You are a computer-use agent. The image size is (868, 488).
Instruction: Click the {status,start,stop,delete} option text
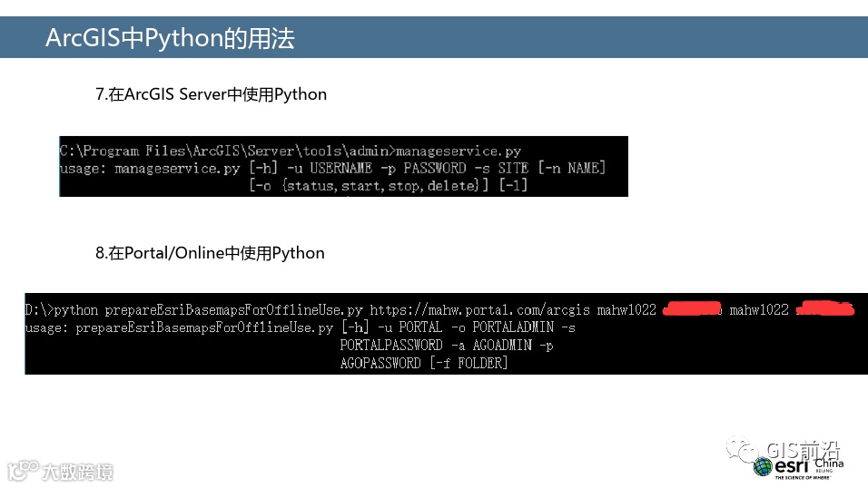380,185
